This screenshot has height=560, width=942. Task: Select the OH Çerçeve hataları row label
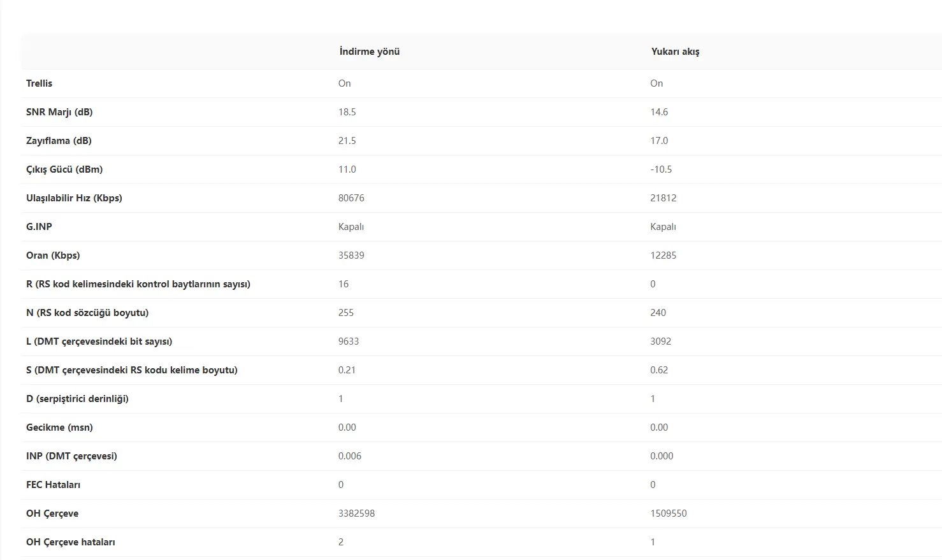pyautogui.click(x=71, y=542)
